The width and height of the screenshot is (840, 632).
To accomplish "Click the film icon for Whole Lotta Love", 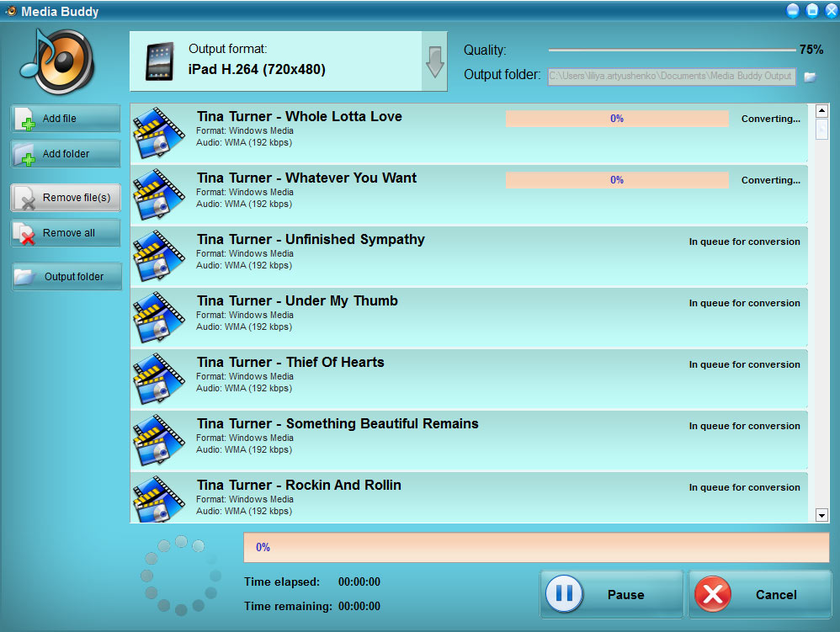I will 158,133.
